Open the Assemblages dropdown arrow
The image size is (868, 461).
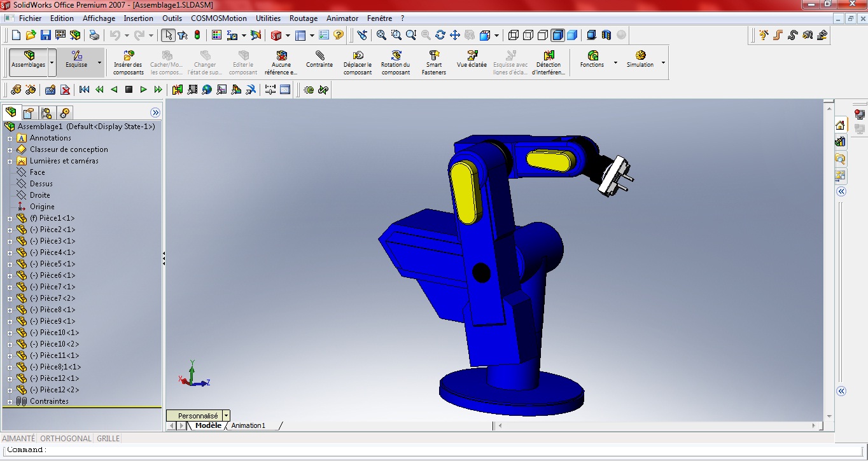click(x=52, y=63)
